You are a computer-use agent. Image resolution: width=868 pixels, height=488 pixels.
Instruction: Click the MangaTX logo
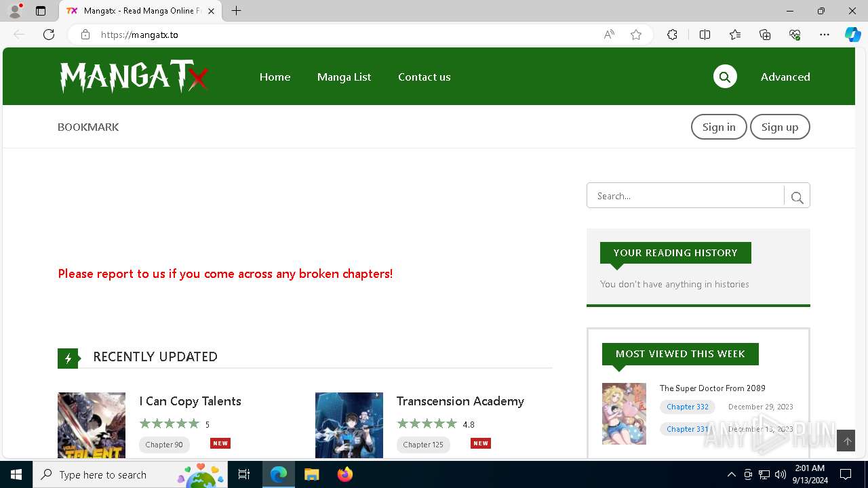point(134,77)
